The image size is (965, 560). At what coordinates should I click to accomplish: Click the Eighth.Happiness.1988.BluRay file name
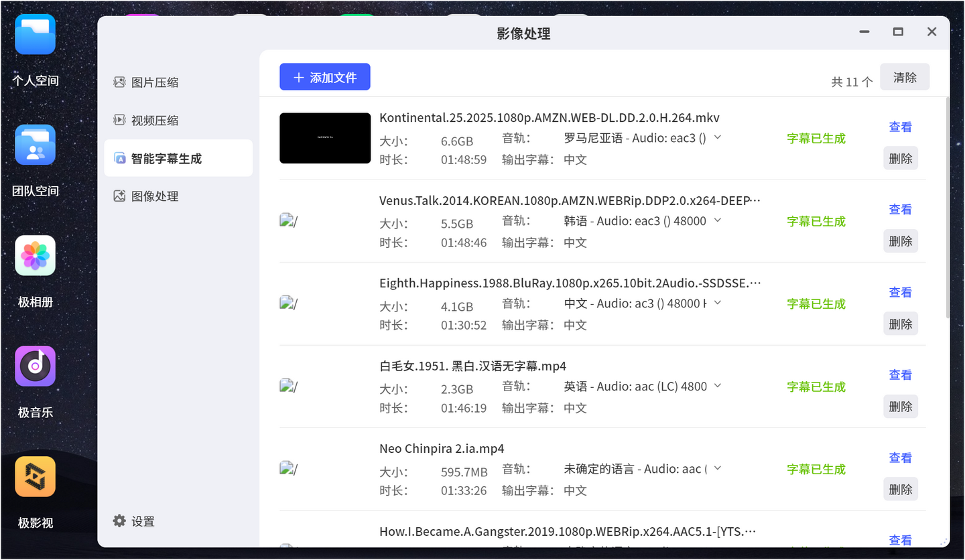coord(570,283)
